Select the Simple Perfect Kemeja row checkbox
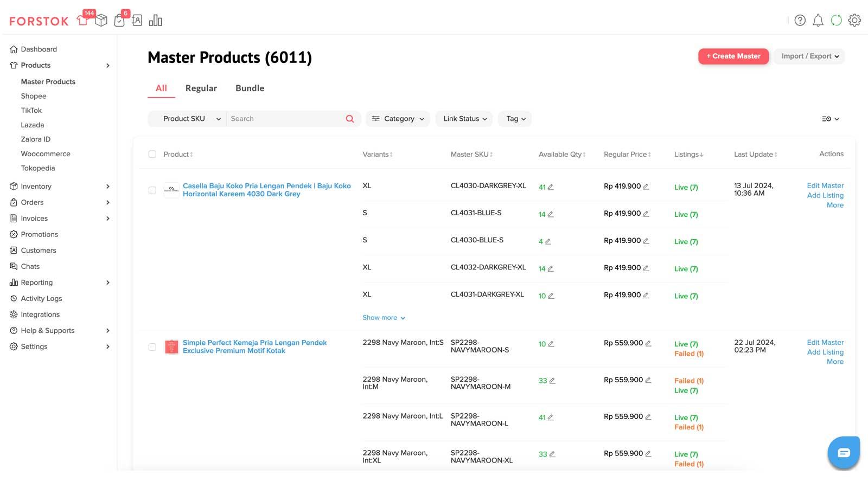868x488 pixels. (x=152, y=347)
